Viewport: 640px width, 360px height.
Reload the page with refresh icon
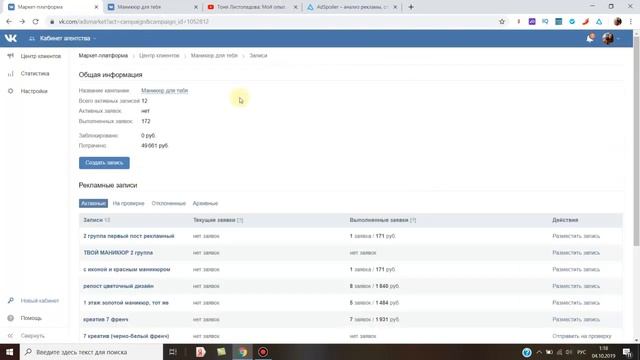(36, 22)
